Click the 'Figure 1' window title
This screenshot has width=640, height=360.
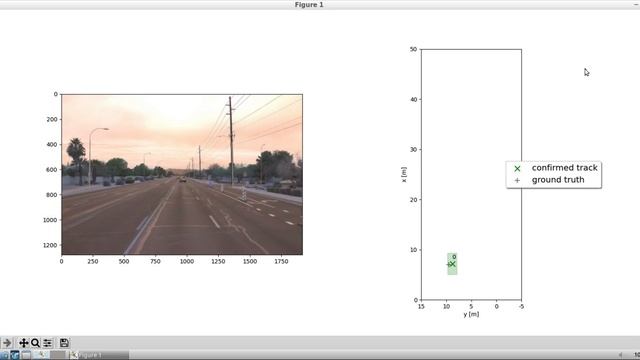click(309, 4)
